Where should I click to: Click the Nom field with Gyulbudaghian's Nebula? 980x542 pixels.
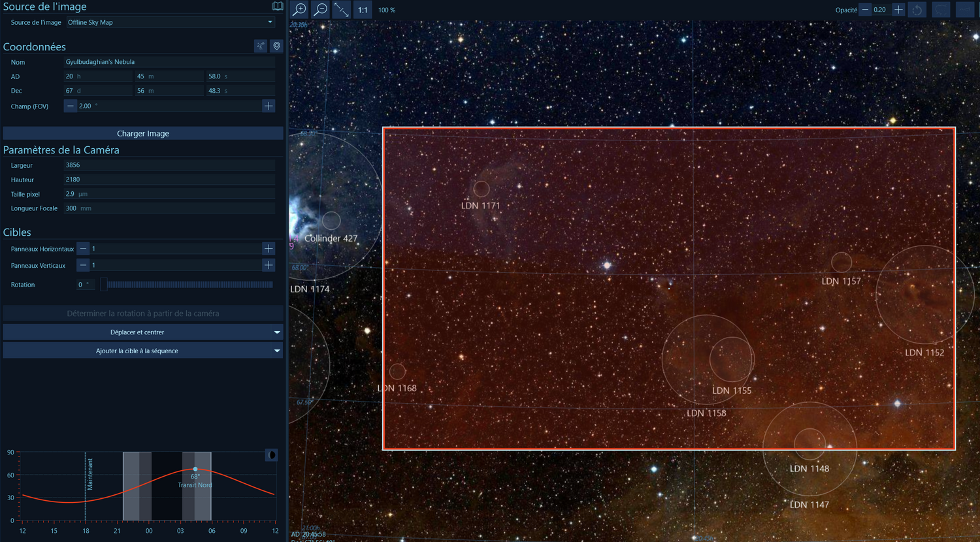[170, 62]
